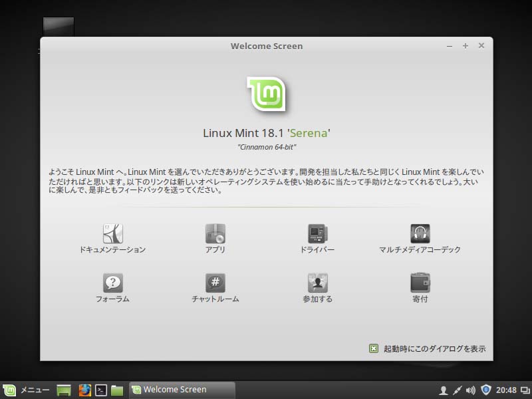
Task: Click the Linux Mint logo image
Action: point(266,94)
